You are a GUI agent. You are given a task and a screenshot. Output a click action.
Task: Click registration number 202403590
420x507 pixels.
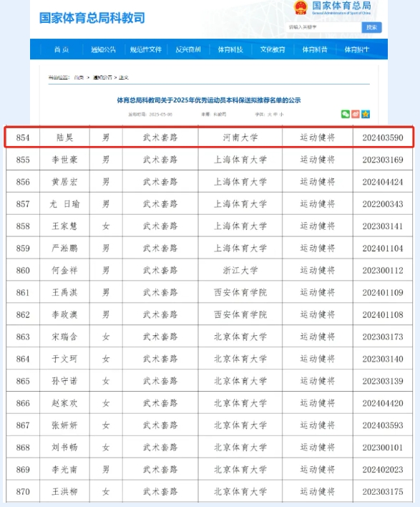coord(383,137)
